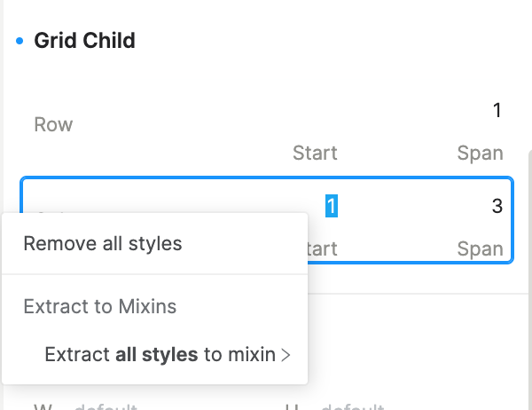Screen dimensions: 532x410
Task: Click the Start label under Row
Action: click(x=315, y=153)
